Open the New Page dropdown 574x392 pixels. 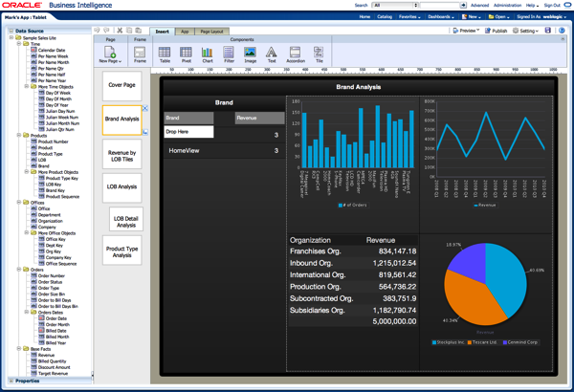click(110, 54)
